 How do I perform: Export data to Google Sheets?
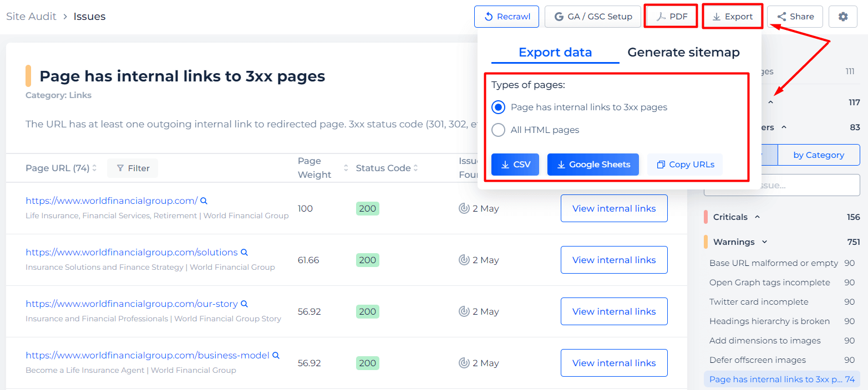pyautogui.click(x=593, y=165)
